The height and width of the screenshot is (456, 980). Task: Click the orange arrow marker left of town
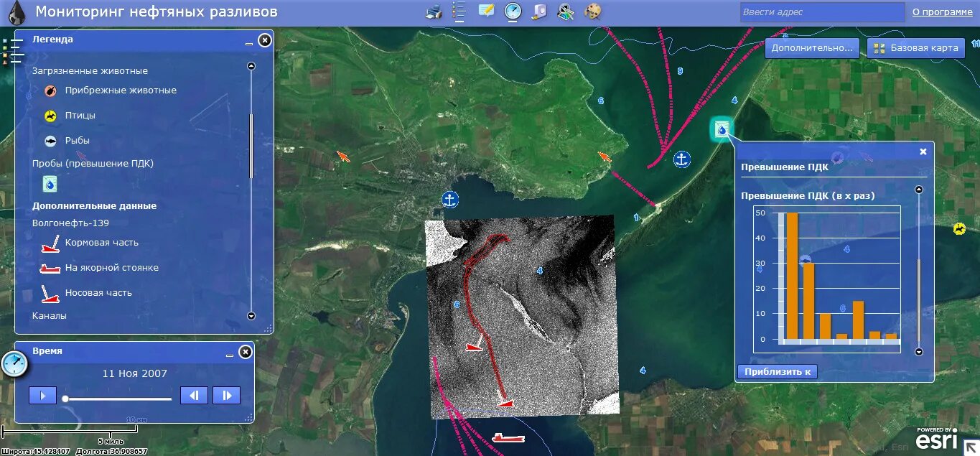(x=344, y=156)
